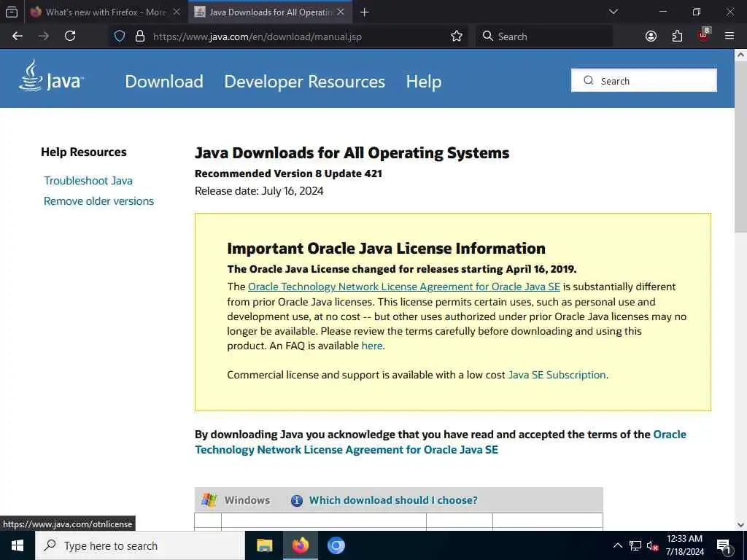Open the Troubleshoot Java link
Screen dimensions: 747x560
click(x=88, y=181)
